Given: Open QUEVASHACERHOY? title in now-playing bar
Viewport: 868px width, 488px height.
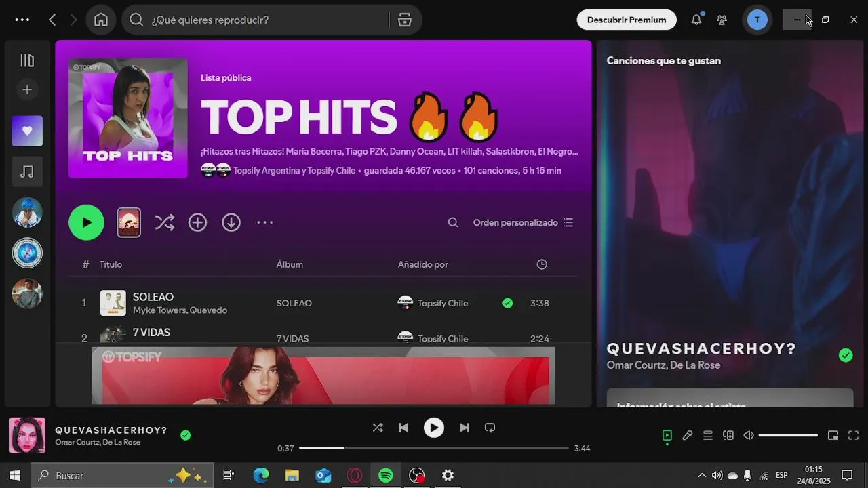Looking at the screenshot, I should click(x=111, y=430).
